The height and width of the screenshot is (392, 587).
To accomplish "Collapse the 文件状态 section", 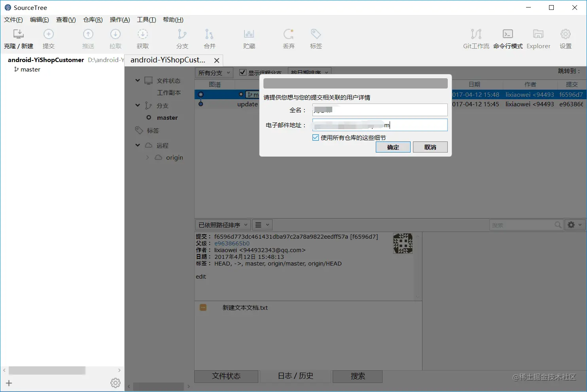I will (138, 80).
